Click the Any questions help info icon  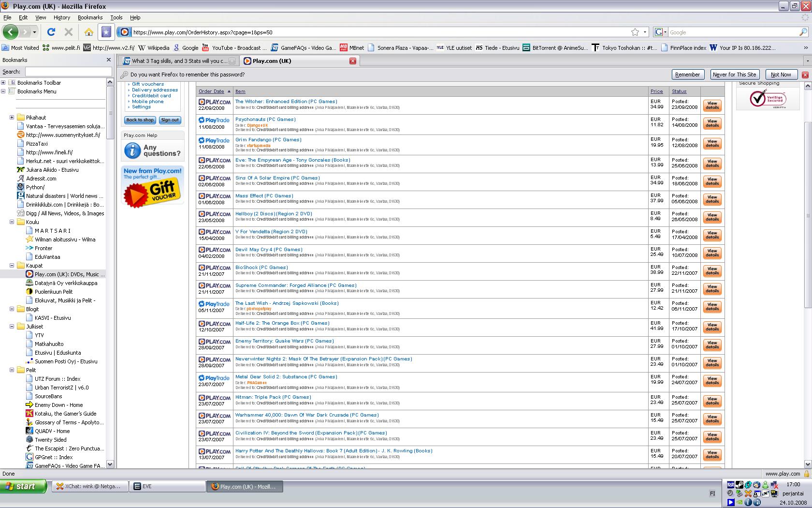[132, 150]
